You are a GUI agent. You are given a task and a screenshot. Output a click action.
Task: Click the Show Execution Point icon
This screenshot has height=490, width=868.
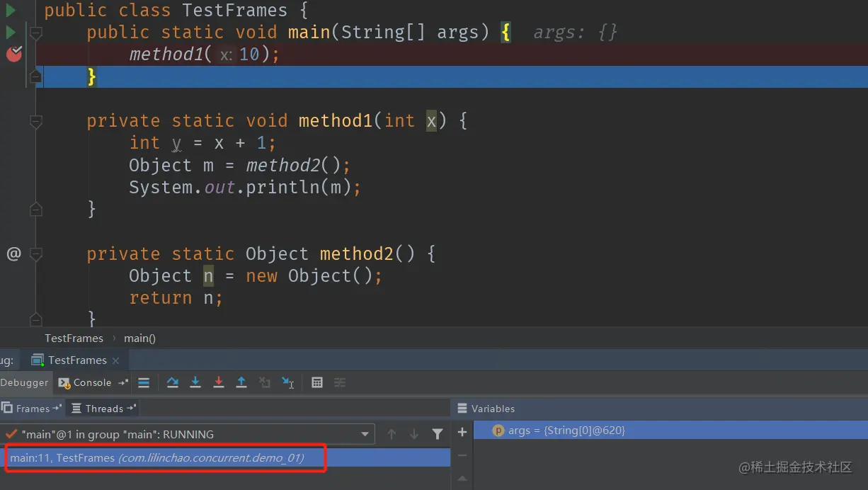(x=144, y=382)
